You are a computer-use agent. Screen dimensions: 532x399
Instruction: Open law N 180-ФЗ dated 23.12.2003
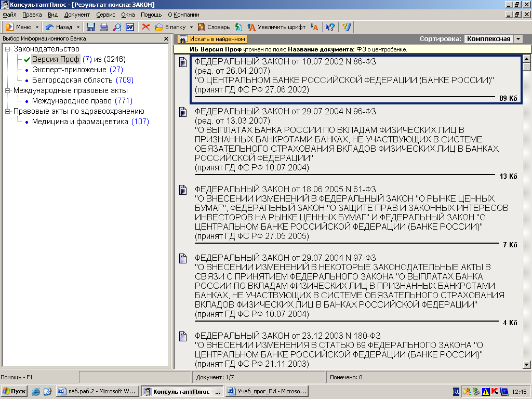(x=339, y=350)
